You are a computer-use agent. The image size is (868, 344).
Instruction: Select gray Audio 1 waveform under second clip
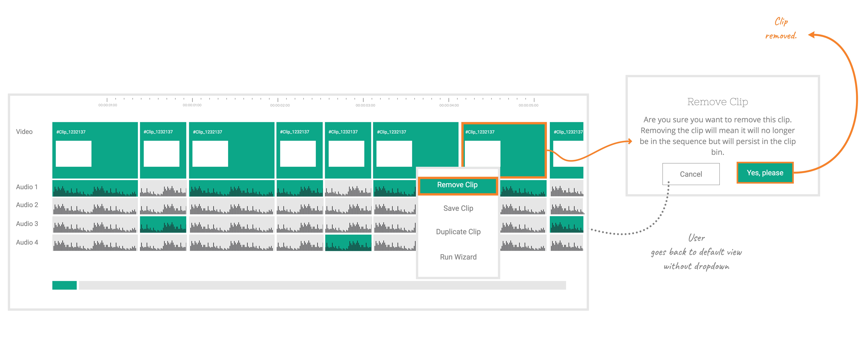point(163,188)
